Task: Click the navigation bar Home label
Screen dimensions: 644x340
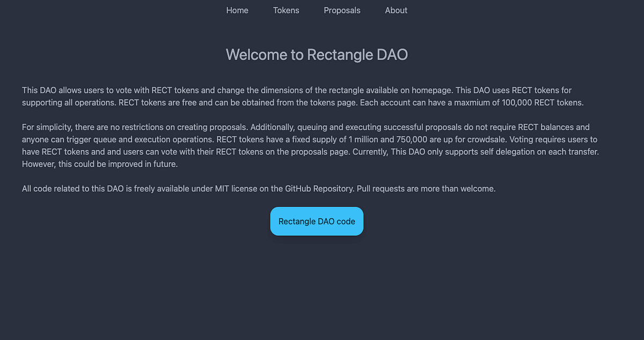Action: pos(237,10)
